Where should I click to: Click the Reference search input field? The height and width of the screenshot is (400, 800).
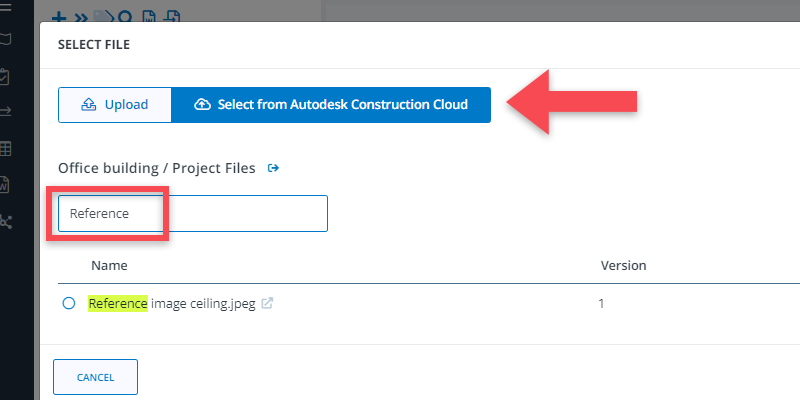click(x=192, y=214)
